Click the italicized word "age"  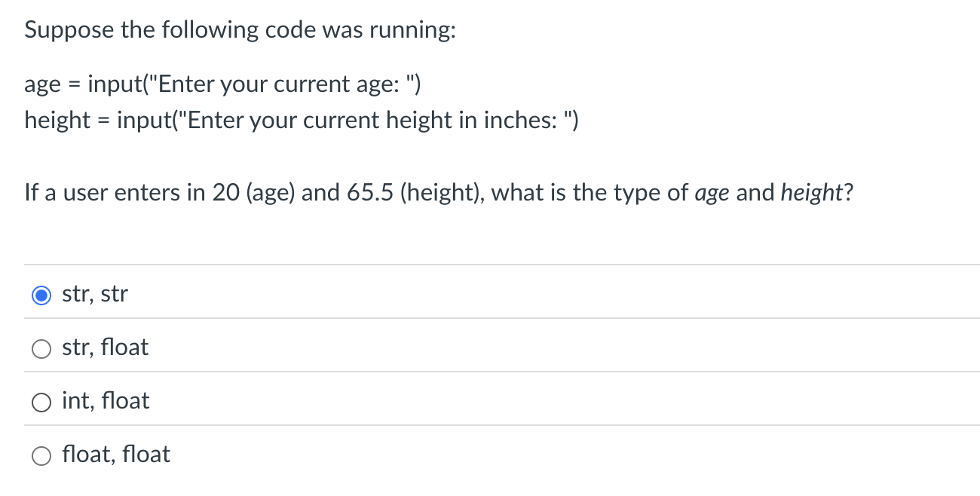[712, 193]
